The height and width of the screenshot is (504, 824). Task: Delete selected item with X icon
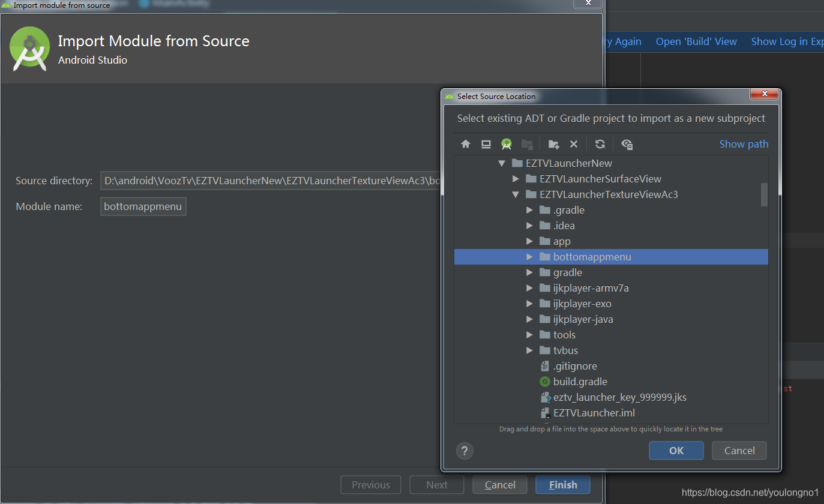574,144
